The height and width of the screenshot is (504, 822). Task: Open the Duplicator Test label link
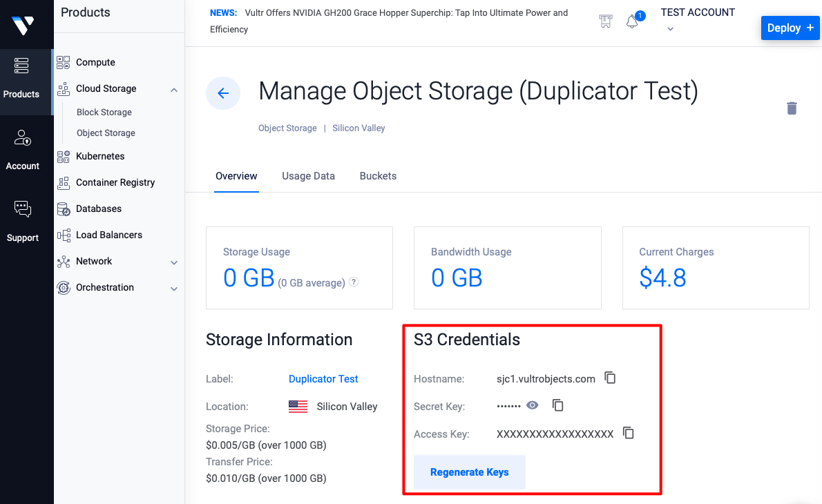click(x=323, y=379)
